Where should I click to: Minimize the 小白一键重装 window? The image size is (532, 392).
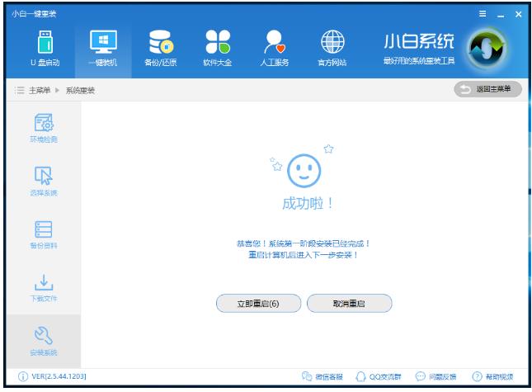(501, 15)
